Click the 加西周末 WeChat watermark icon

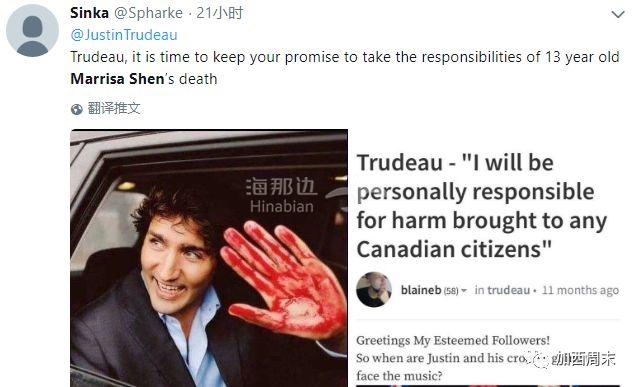541,360
